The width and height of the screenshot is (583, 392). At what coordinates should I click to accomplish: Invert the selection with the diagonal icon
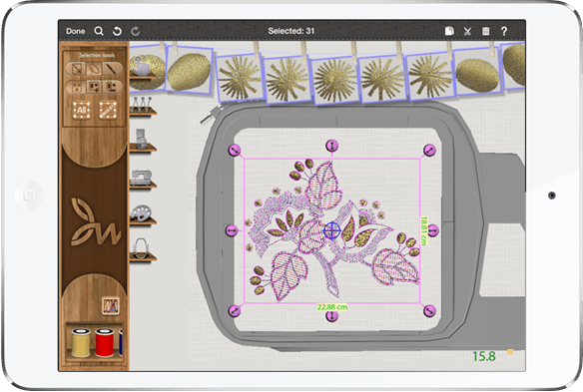(x=108, y=110)
